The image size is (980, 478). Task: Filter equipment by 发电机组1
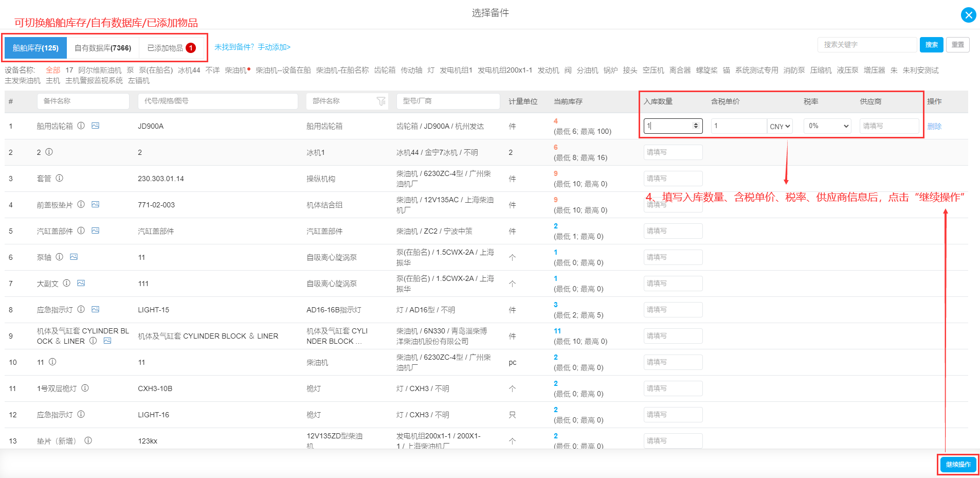(x=456, y=70)
